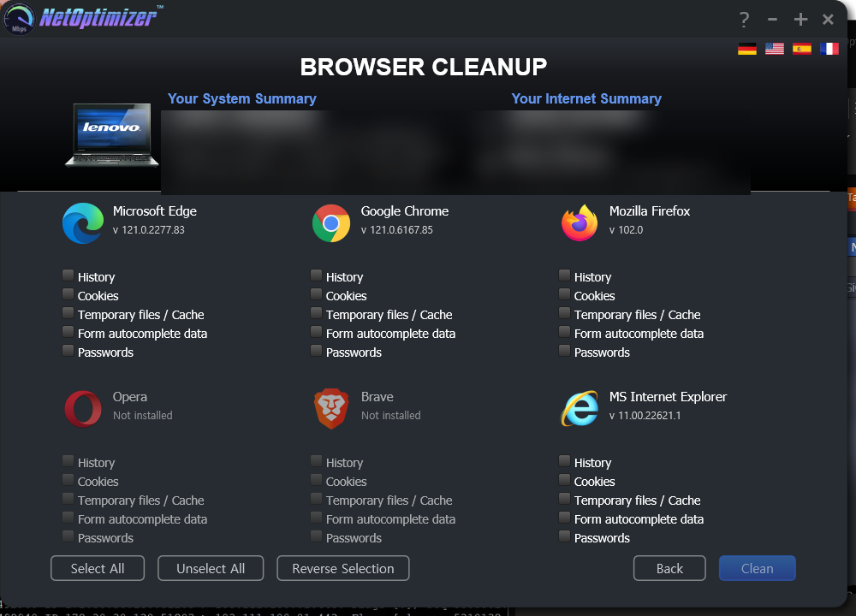The height and width of the screenshot is (616, 856).
Task: Start cleanup with the Clean button
Action: [758, 569]
